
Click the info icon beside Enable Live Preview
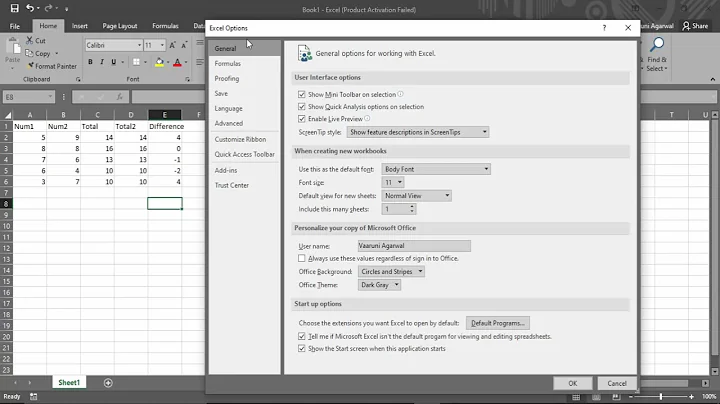click(x=367, y=118)
